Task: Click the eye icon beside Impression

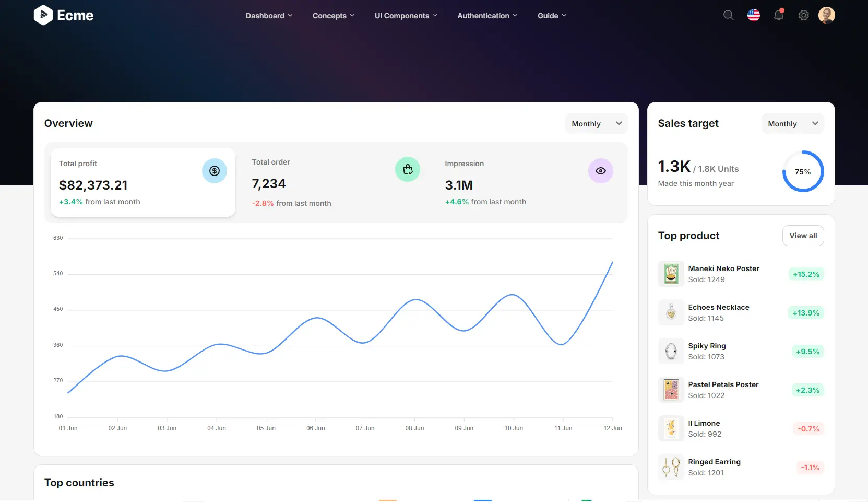Action: point(601,171)
